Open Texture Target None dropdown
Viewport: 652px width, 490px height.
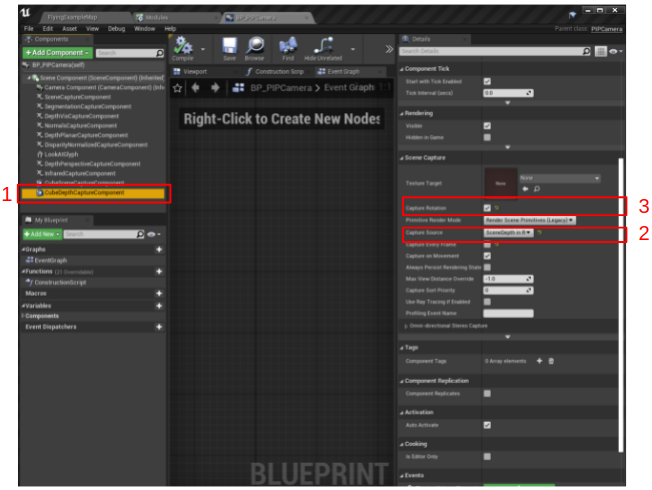[560, 178]
